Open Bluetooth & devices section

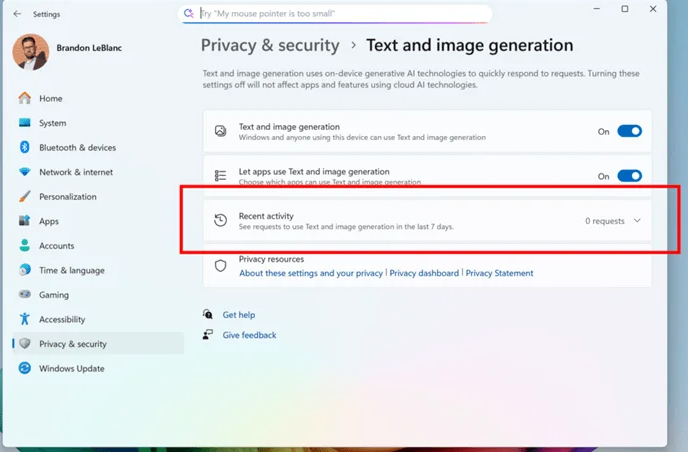tap(77, 147)
